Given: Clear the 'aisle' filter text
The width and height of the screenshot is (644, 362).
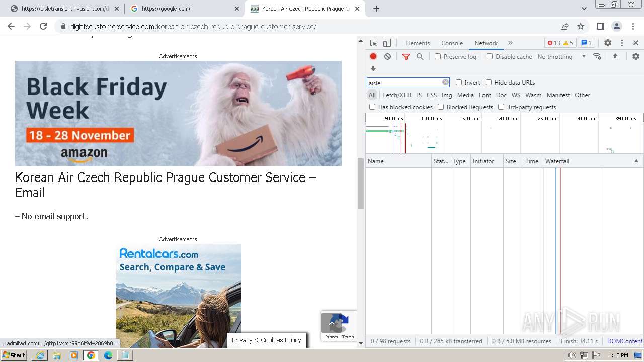Looking at the screenshot, I should click(445, 82).
